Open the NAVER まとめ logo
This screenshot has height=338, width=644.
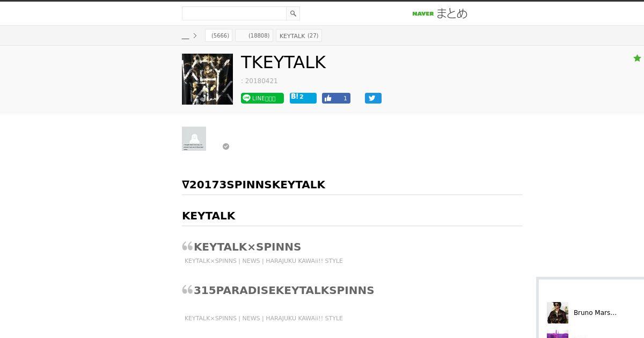440,13
